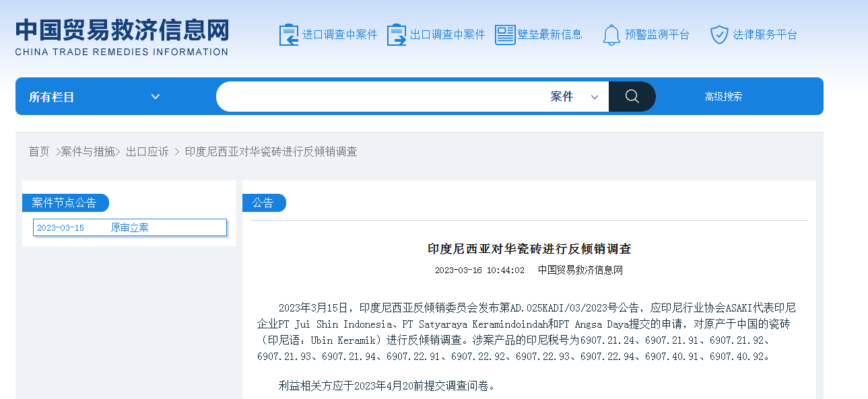Go to 壁垒最新信息 section
Image resolution: width=868 pixels, height=399 pixels.
click(x=549, y=35)
